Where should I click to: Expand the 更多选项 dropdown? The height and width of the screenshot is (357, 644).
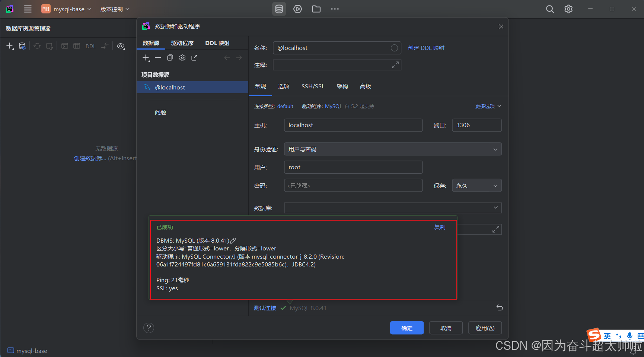(488, 106)
